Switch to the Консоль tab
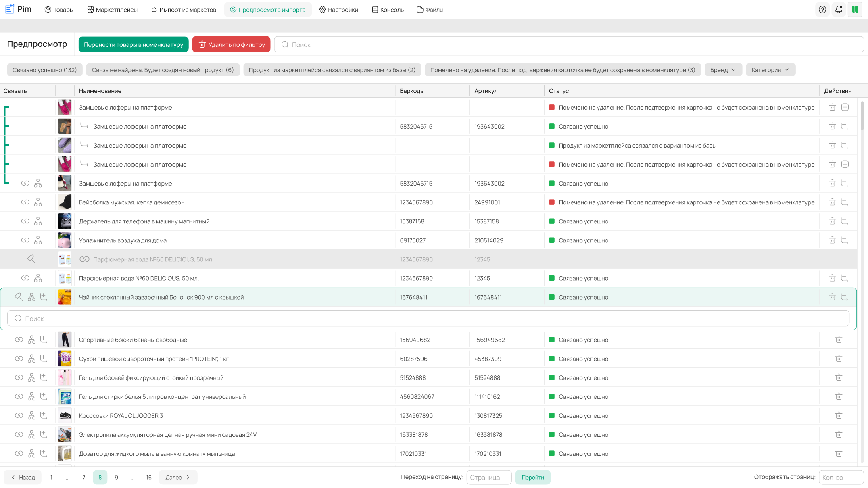The width and height of the screenshot is (868, 488). click(388, 10)
